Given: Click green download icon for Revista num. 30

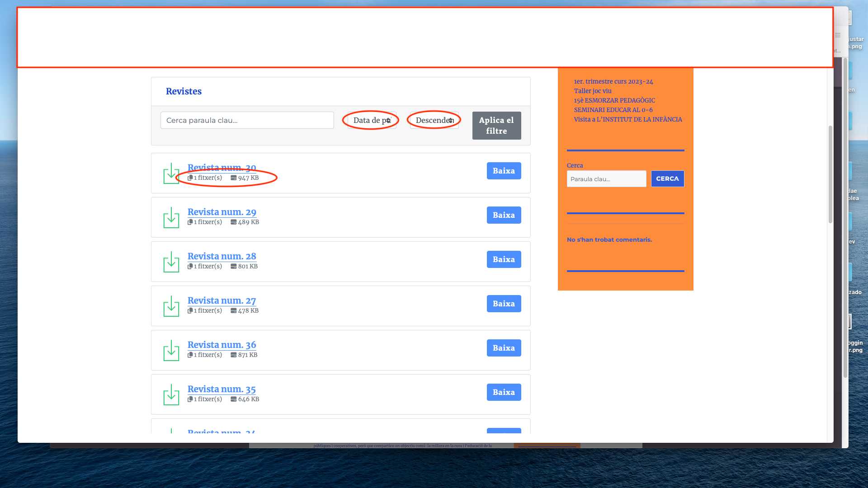Looking at the screenshot, I should click(x=171, y=174).
